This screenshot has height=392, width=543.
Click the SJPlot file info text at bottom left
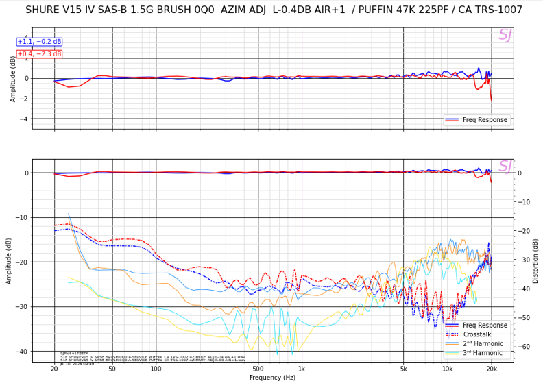(151, 358)
